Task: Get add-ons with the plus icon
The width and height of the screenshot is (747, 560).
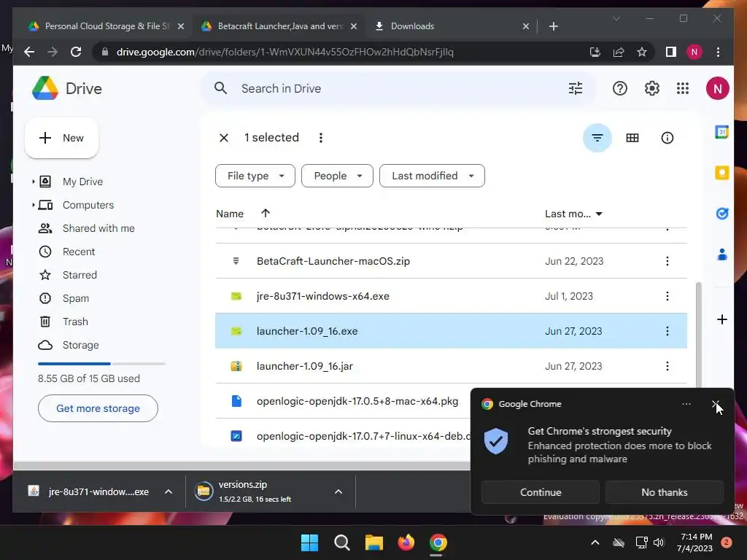Action: coord(721,319)
